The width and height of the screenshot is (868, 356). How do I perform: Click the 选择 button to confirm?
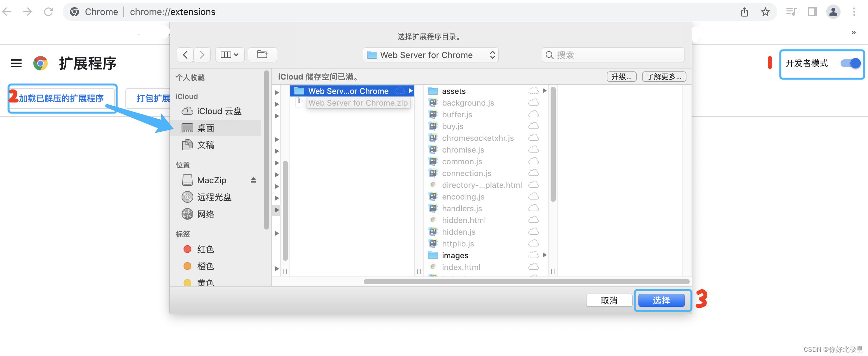662,300
